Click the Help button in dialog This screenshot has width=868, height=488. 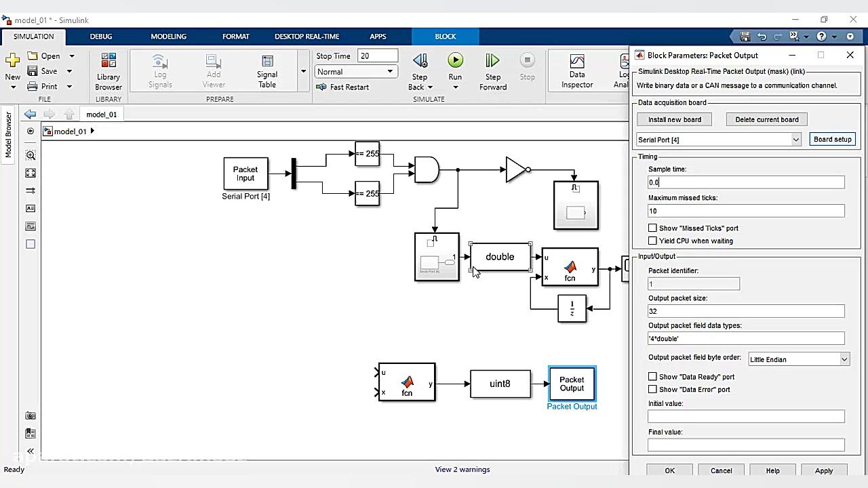click(x=772, y=470)
